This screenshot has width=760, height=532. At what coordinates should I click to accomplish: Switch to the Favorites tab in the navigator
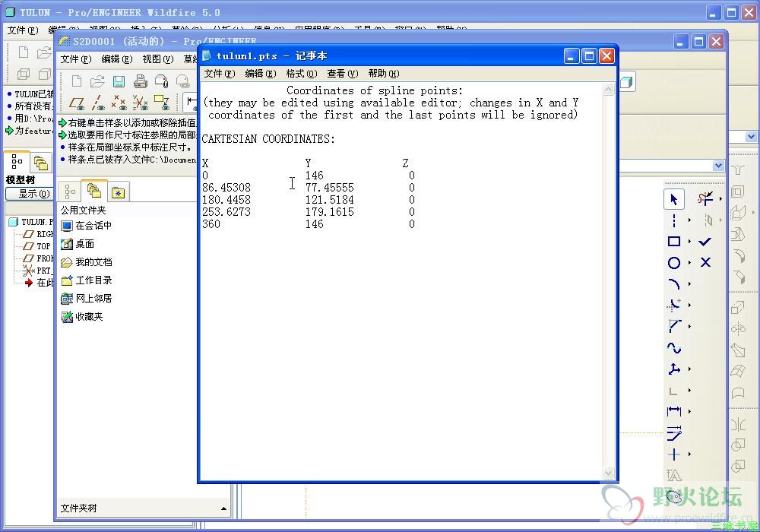[118, 193]
